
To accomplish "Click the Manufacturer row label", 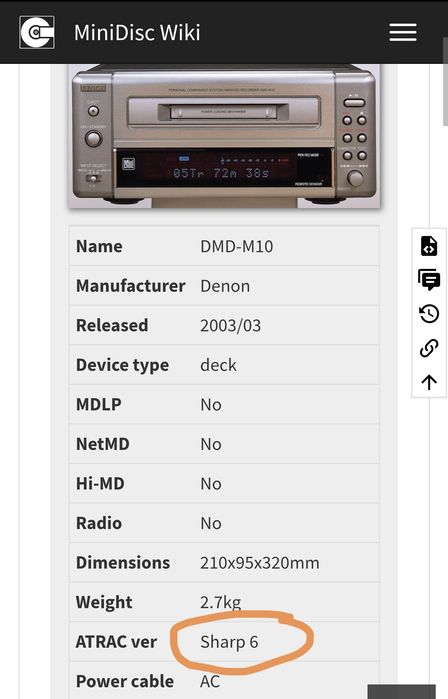I will point(131,286).
